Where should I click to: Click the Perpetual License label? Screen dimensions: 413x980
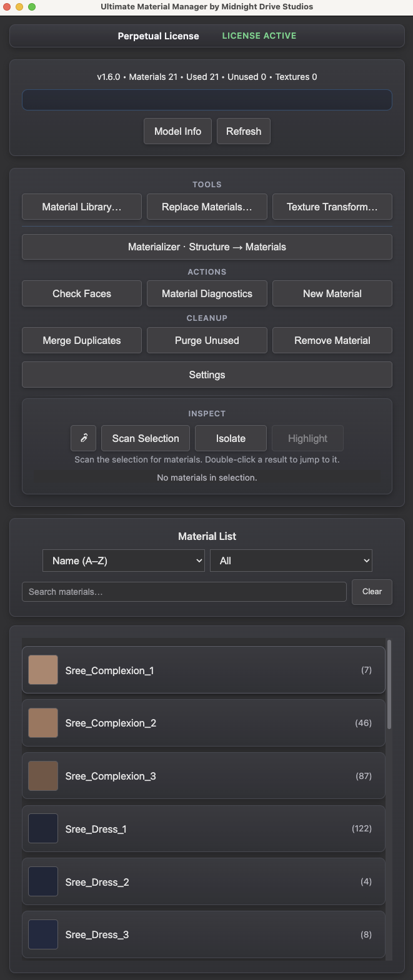(x=158, y=36)
